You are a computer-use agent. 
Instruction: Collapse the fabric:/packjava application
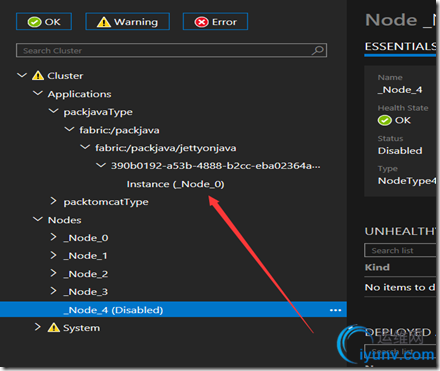(69, 129)
